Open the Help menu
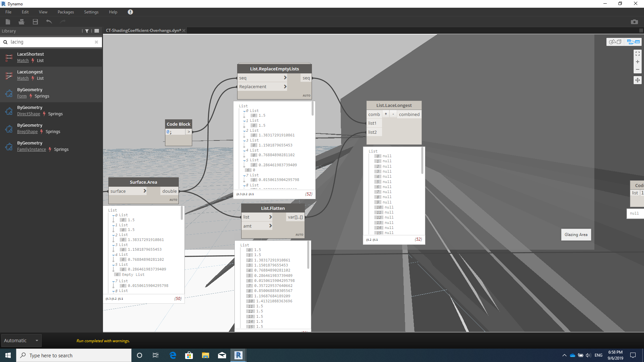This screenshot has height=362, width=644. click(x=113, y=12)
